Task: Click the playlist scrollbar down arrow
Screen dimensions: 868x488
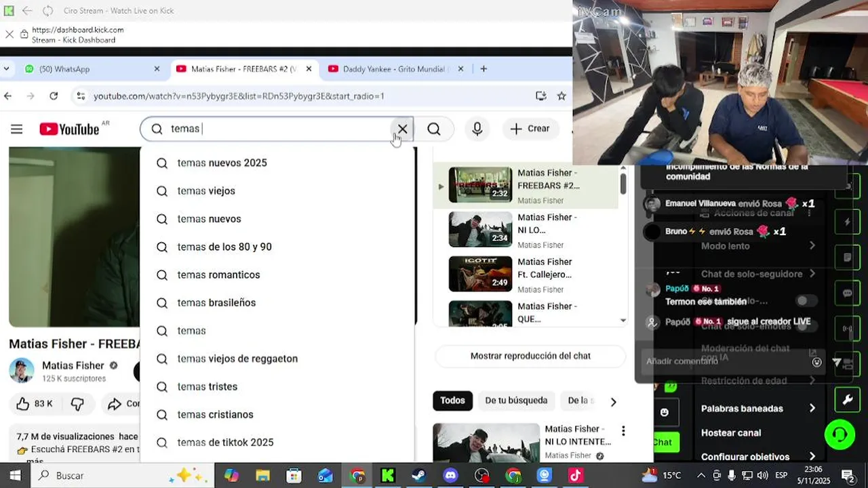Action: (623, 321)
